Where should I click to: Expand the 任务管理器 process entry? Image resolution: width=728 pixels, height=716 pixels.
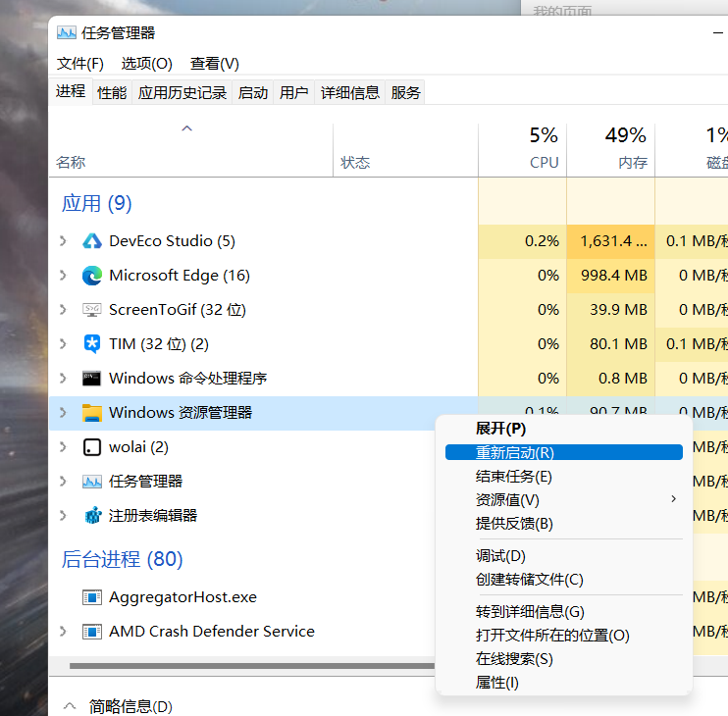click(x=63, y=482)
